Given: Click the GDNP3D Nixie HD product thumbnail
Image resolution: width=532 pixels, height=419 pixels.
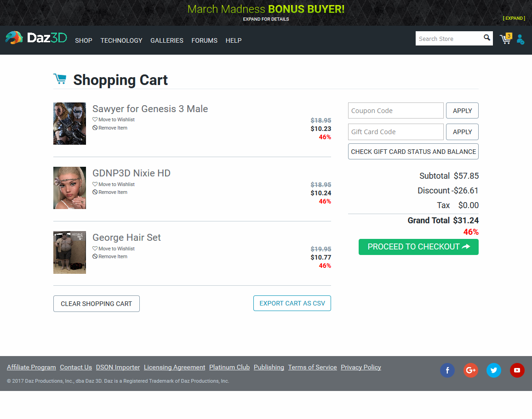Looking at the screenshot, I should tap(69, 188).
